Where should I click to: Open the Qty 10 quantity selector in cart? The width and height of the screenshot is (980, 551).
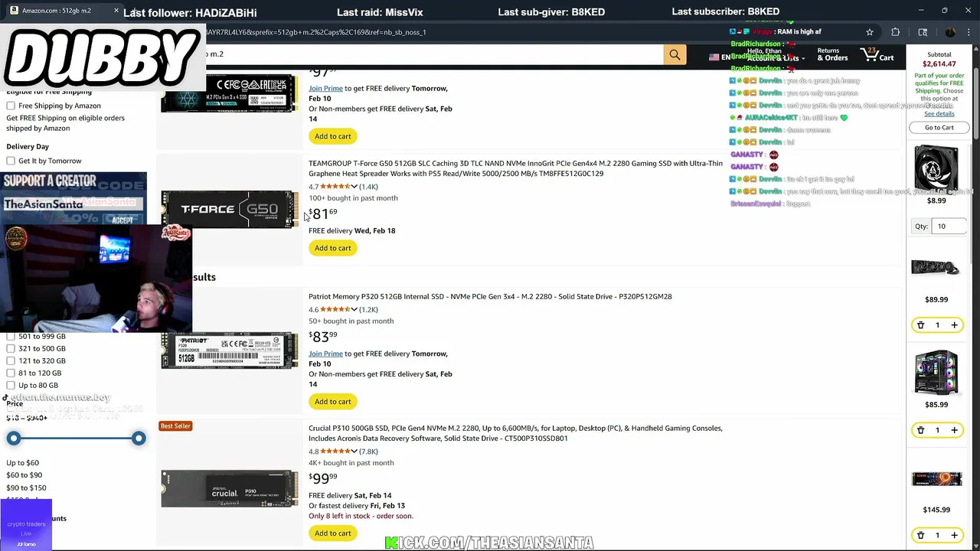[950, 227]
